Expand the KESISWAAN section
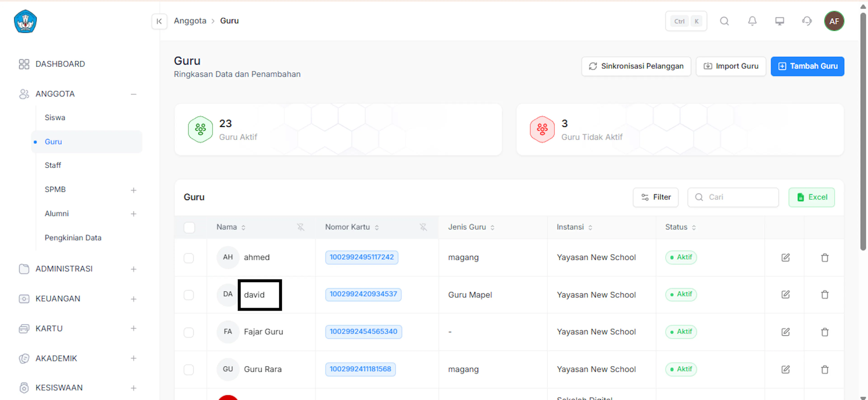Image resolution: width=868 pixels, height=400 pixels. [x=133, y=388]
